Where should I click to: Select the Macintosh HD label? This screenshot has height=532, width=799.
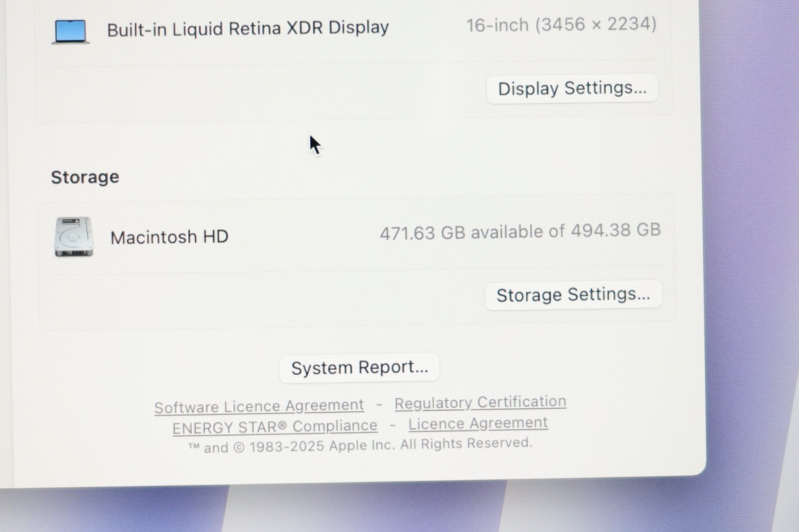(169, 237)
